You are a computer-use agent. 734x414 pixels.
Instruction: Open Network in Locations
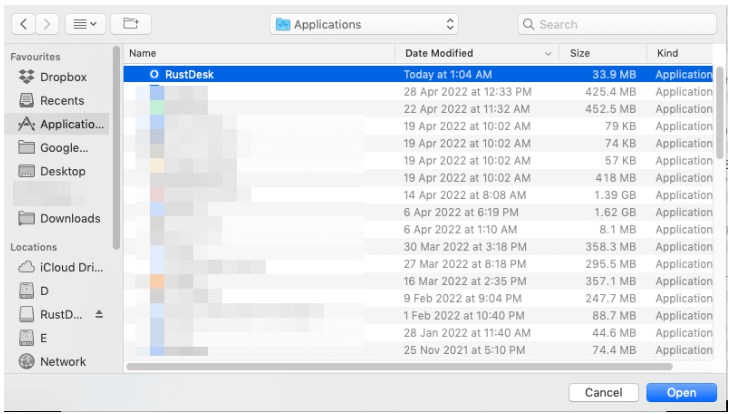(57, 362)
